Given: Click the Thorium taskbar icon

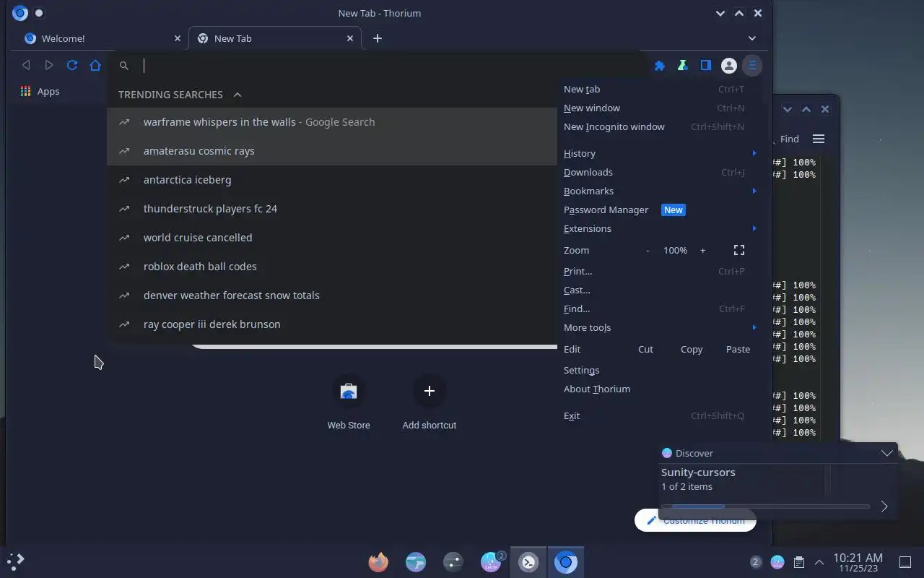Looking at the screenshot, I should click(566, 561).
